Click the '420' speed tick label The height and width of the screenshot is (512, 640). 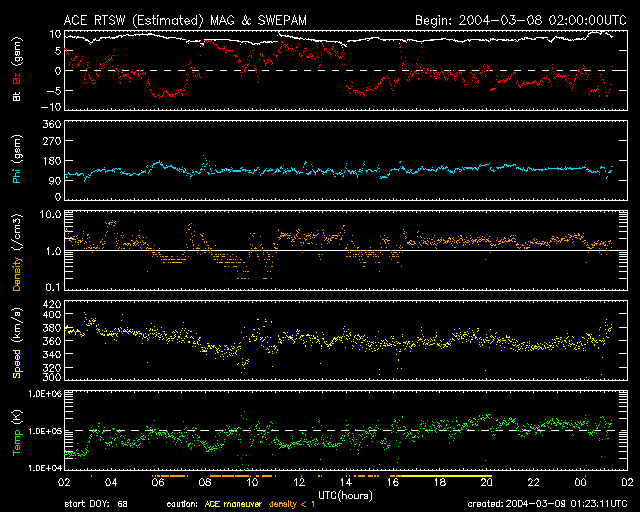(52, 305)
